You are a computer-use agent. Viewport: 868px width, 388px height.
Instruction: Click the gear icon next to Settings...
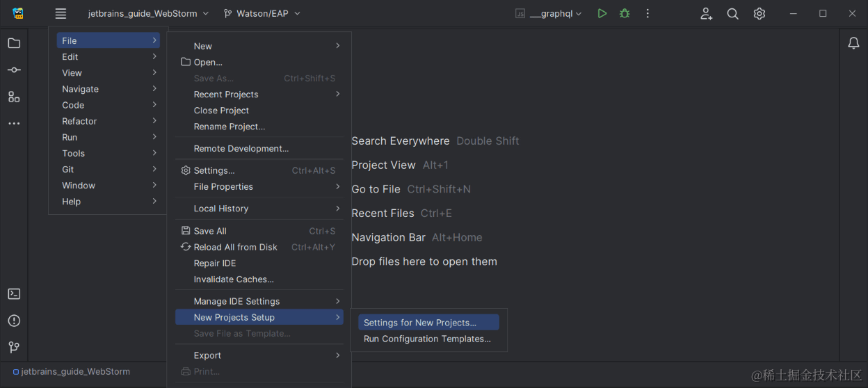[x=186, y=170]
